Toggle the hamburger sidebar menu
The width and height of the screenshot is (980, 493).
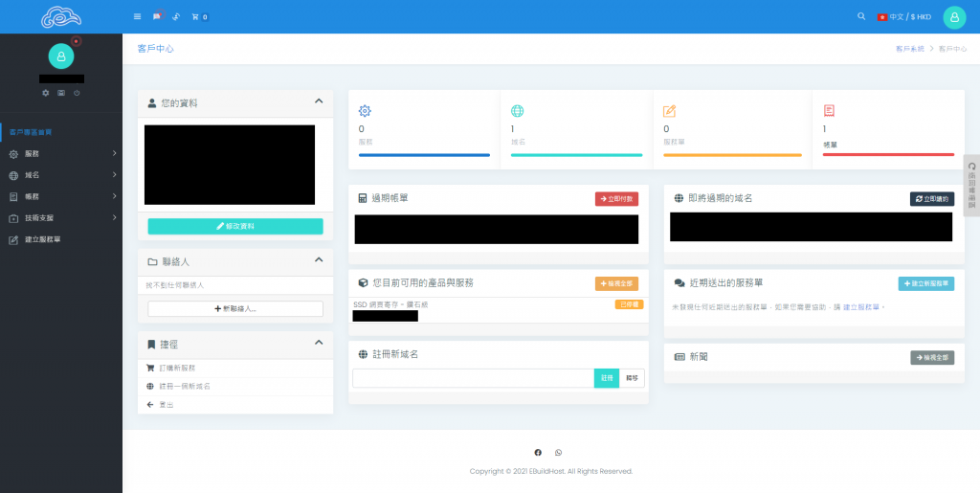click(138, 17)
